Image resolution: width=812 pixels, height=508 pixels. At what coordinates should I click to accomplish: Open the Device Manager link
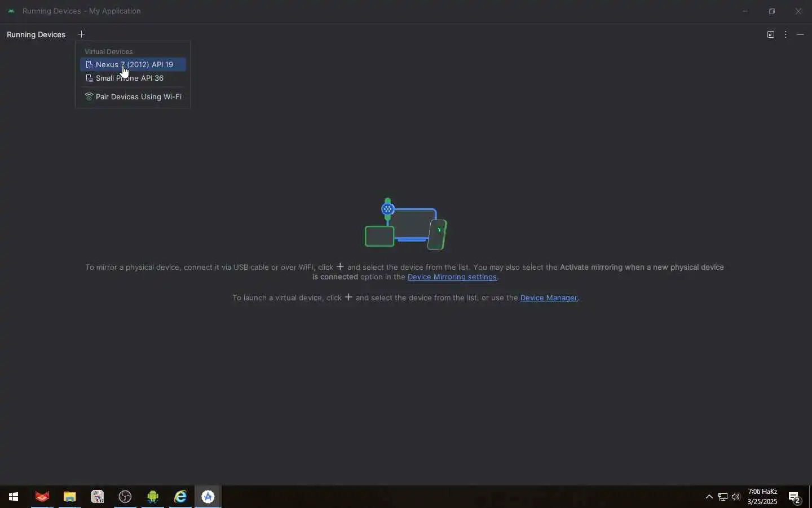(x=549, y=298)
